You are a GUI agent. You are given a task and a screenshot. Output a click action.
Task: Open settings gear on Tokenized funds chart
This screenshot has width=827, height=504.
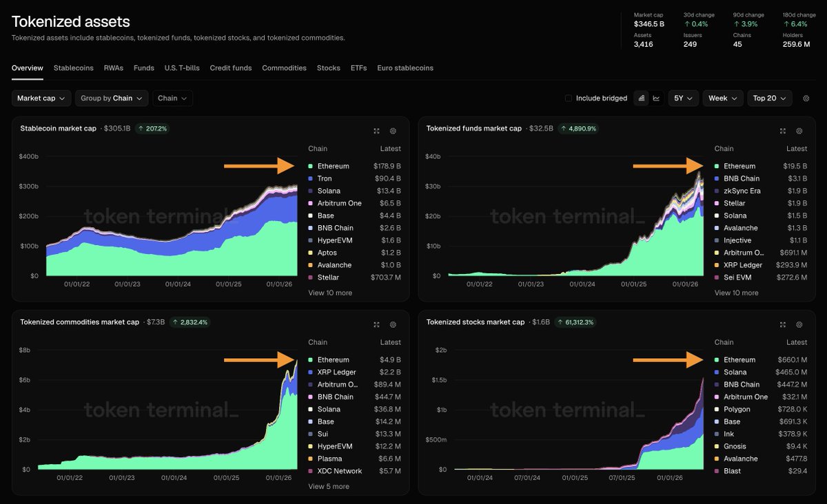click(x=799, y=131)
